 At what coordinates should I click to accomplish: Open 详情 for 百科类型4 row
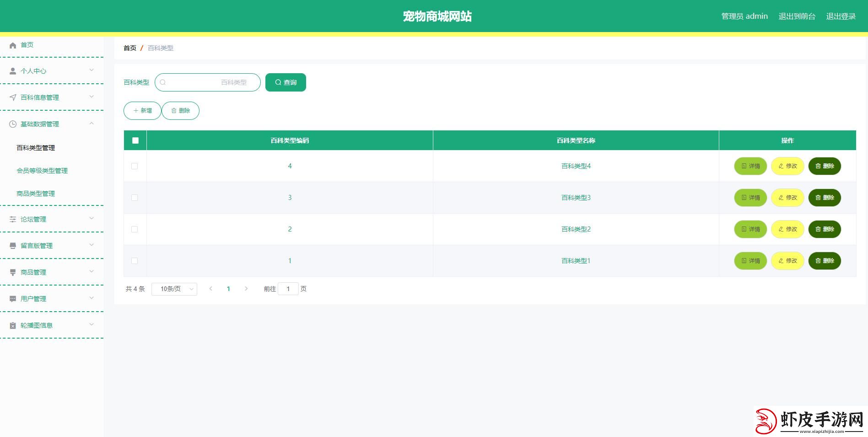[750, 166]
